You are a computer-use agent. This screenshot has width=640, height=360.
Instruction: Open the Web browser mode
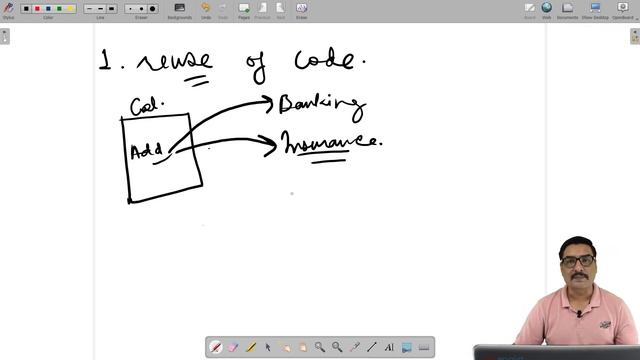(x=547, y=11)
